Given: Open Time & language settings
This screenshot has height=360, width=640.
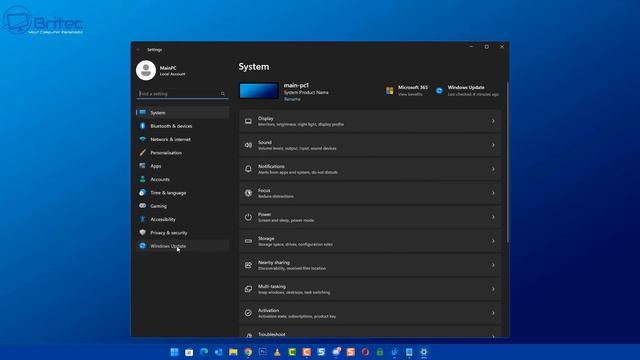Looking at the screenshot, I should click(x=182, y=193).
